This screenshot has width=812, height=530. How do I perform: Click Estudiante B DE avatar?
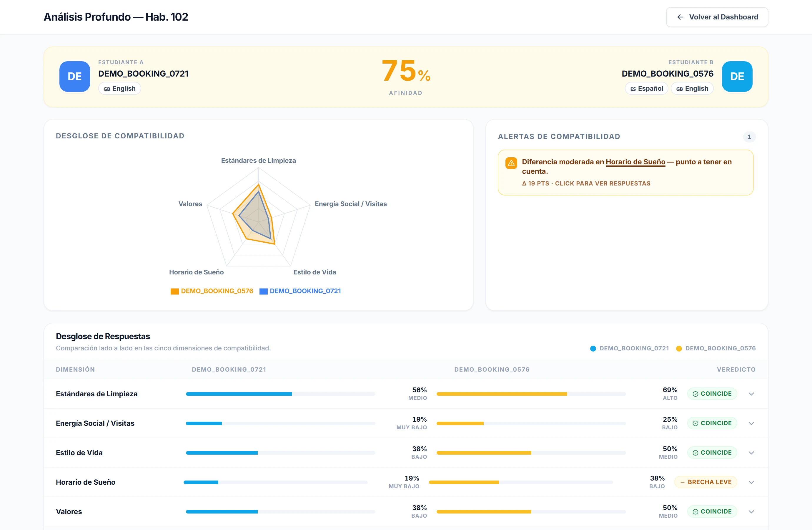coord(737,77)
